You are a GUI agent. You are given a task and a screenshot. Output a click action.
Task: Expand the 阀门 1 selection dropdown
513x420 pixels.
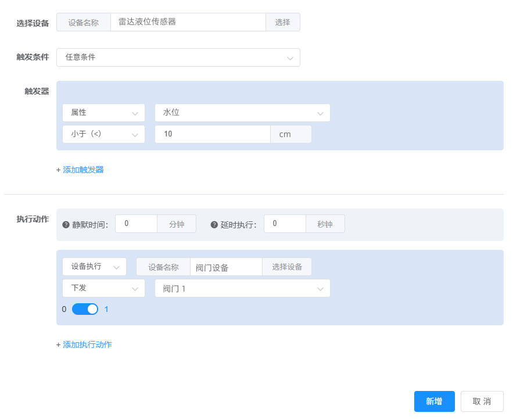click(242, 288)
